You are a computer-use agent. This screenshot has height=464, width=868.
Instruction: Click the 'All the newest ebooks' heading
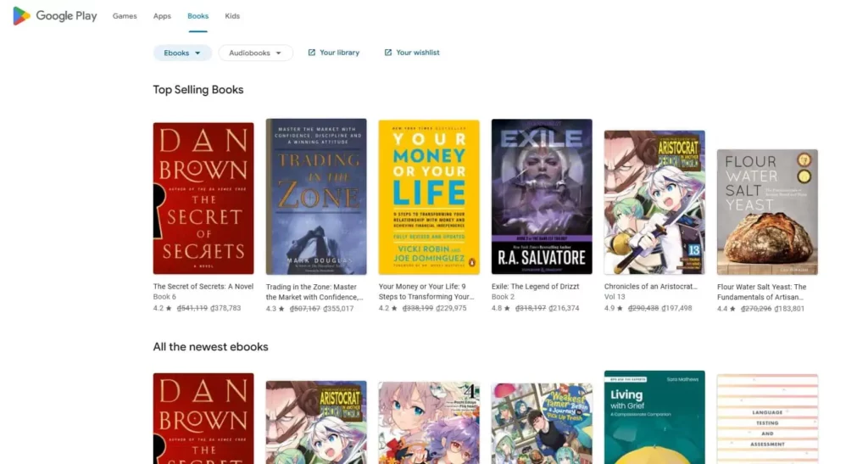click(211, 347)
